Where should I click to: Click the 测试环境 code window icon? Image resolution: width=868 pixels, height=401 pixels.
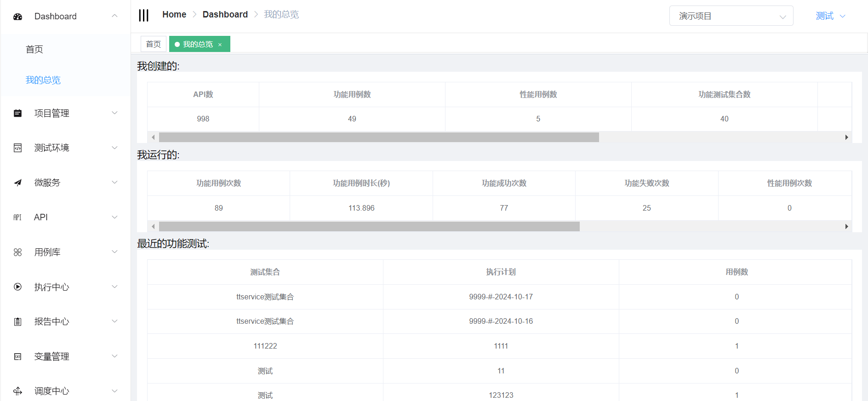point(18,148)
